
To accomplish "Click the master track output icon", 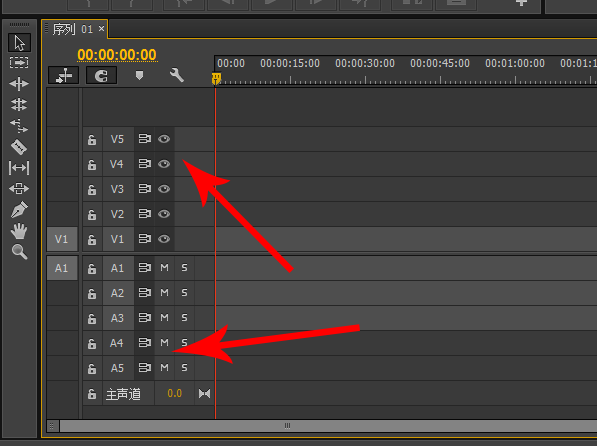I will click(204, 393).
